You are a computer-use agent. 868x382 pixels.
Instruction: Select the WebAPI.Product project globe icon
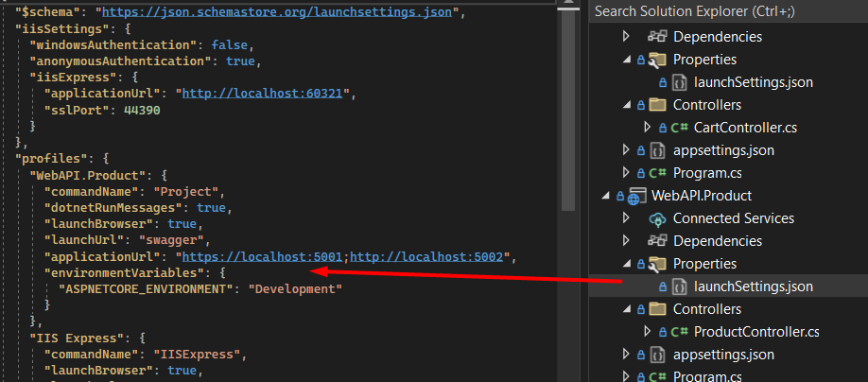pyautogui.click(x=636, y=197)
